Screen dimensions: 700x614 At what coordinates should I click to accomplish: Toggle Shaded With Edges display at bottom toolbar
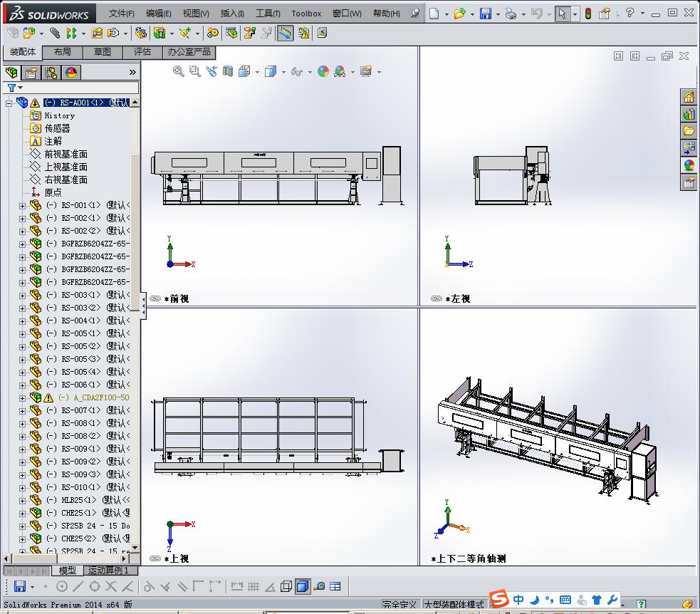(303, 586)
